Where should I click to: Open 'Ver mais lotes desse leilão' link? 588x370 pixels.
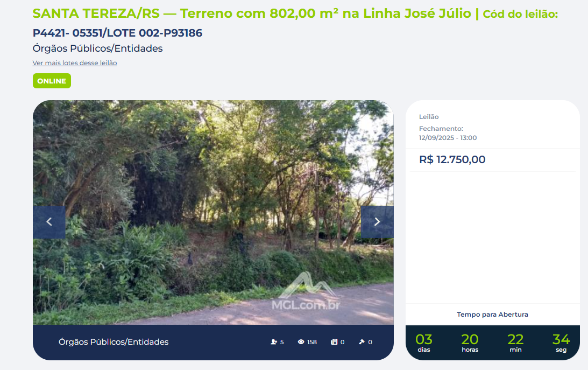pyautogui.click(x=75, y=63)
